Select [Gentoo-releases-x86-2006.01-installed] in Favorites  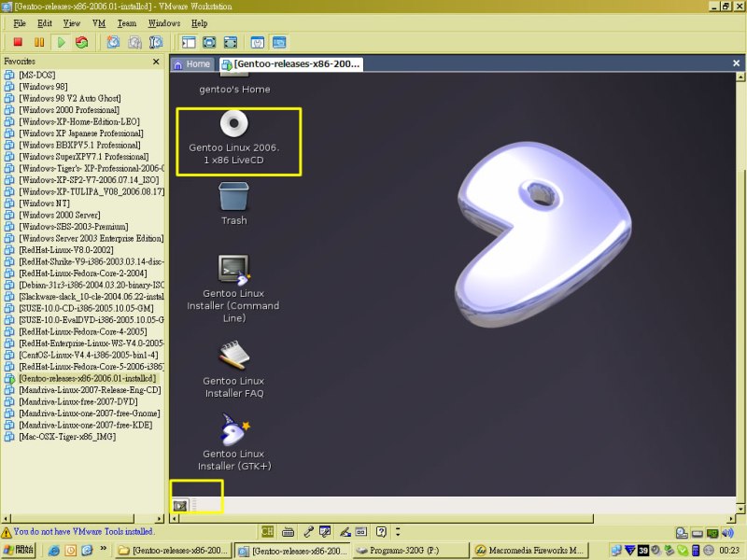click(x=87, y=378)
